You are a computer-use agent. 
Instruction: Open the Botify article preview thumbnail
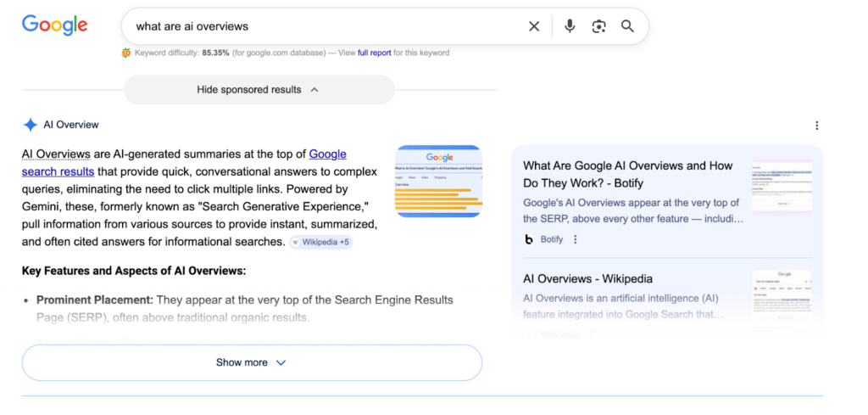(x=781, y=186)
